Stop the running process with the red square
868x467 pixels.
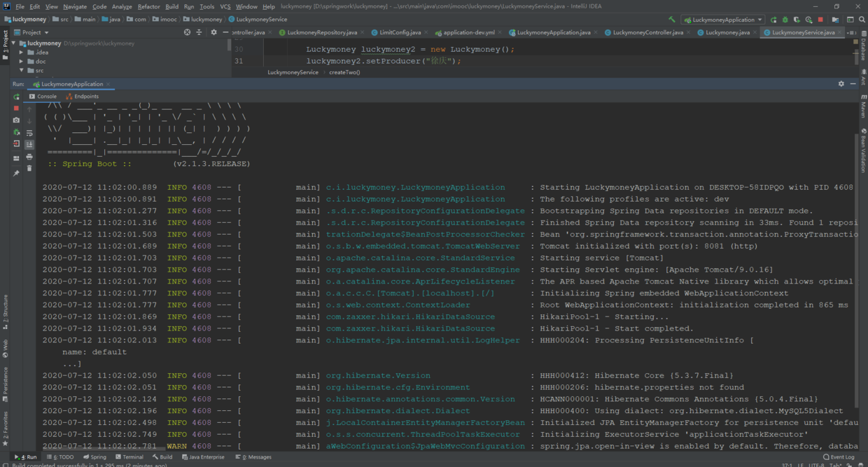[x=16, y=109]
